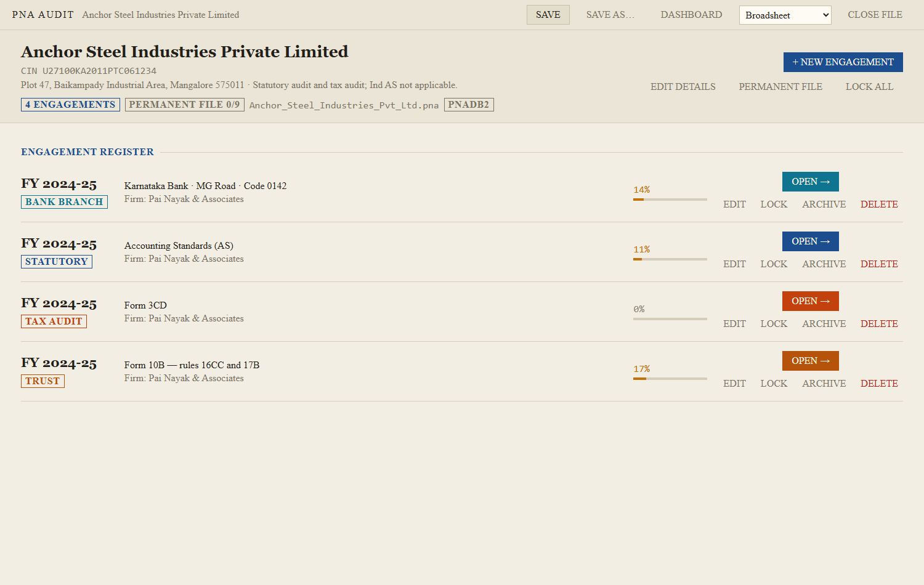
Task: Open the Karnataka Bank engagement
Action: pyautogui.click(x=811, y=182)
